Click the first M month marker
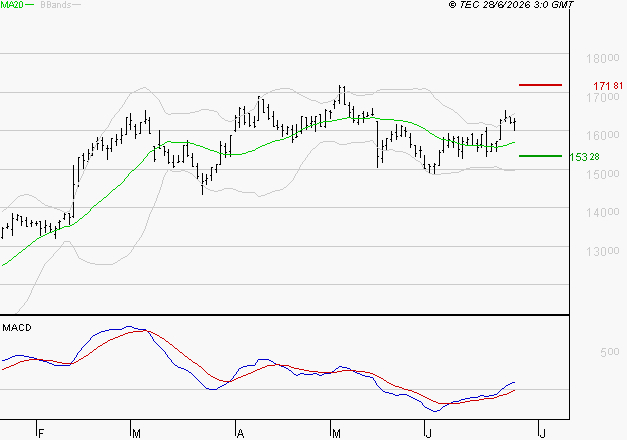 tap(136, 434)
